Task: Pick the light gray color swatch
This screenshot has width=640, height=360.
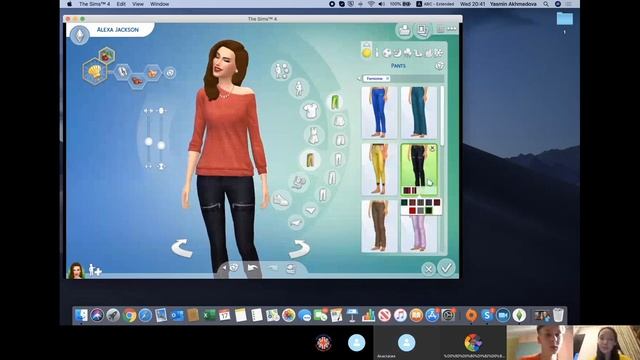Action: tap(420, 211)
